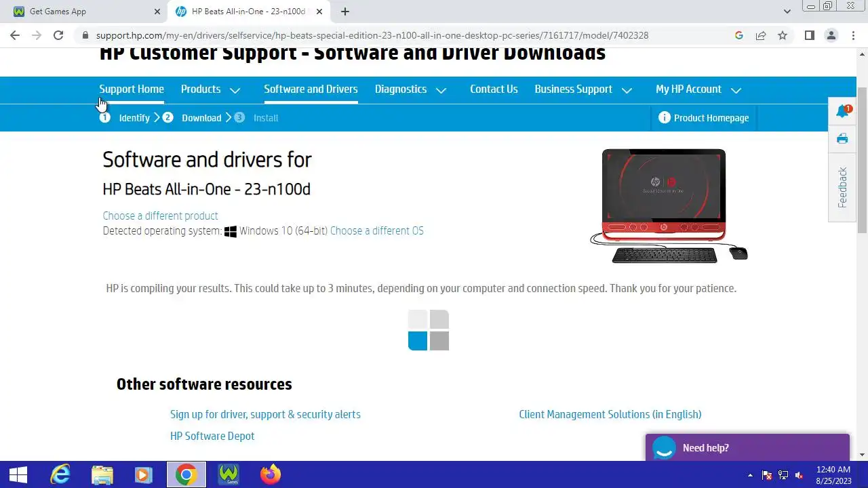868x488 pixels.
Task: Click the HP Beats computer product image
Action: click(669, 206)
